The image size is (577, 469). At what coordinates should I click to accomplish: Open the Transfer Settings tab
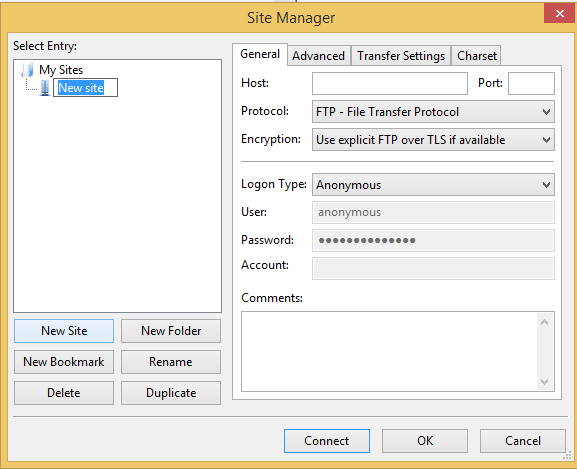pos(401,56)
